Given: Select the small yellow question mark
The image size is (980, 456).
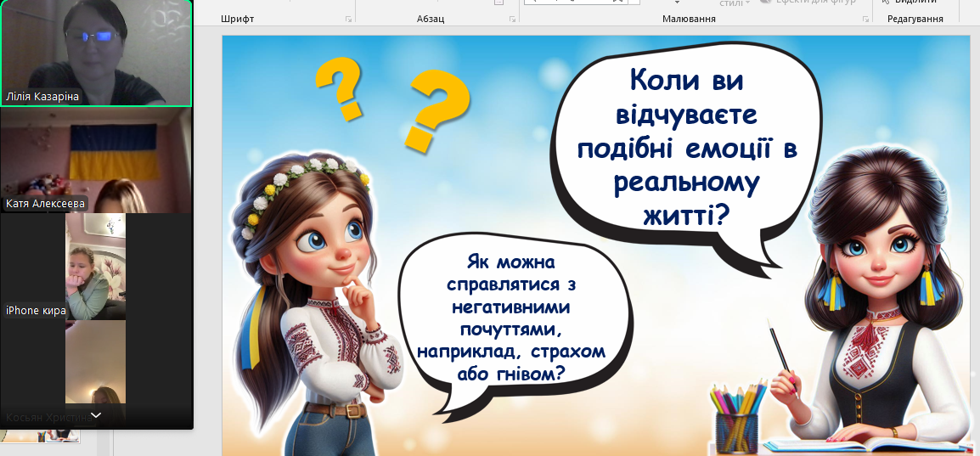Looking at the screenshot, I should click(x=340, y=88).
